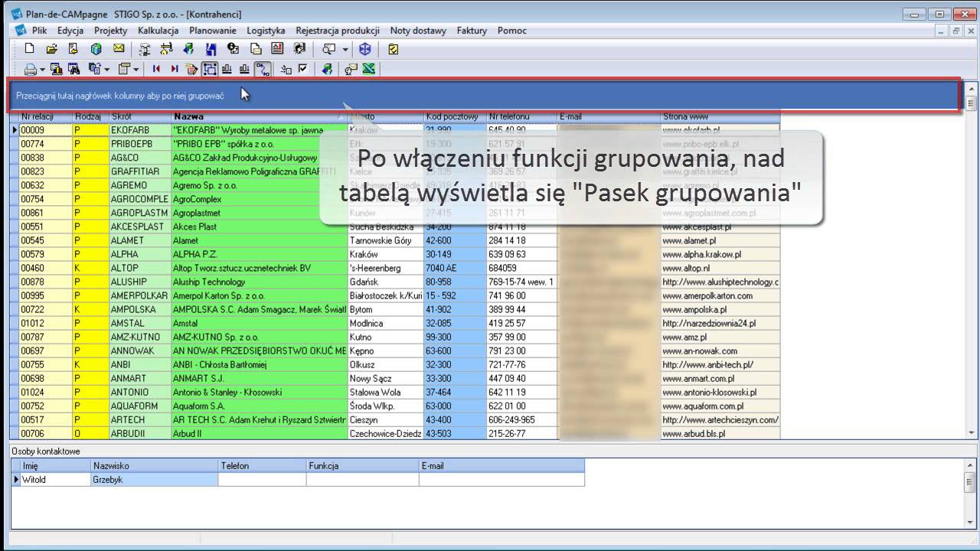Open the print dropdown arrow
980x551 pixels.
[42, 70]
